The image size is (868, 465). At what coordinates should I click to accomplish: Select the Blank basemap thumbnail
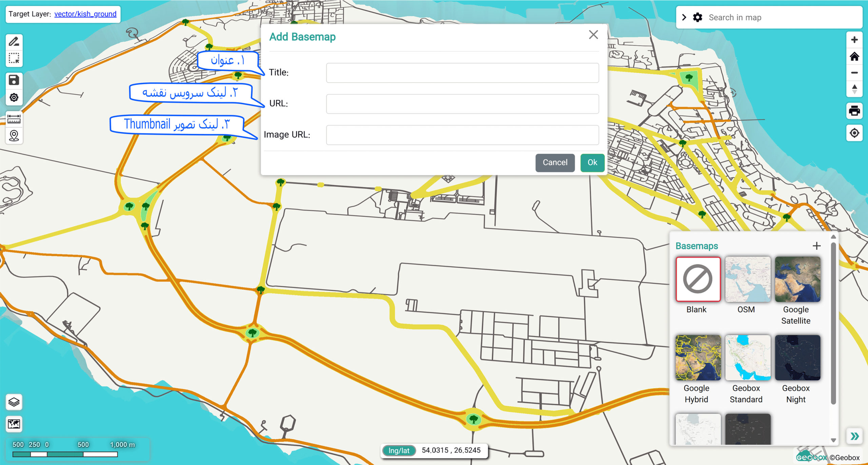[x=698, y=279]
